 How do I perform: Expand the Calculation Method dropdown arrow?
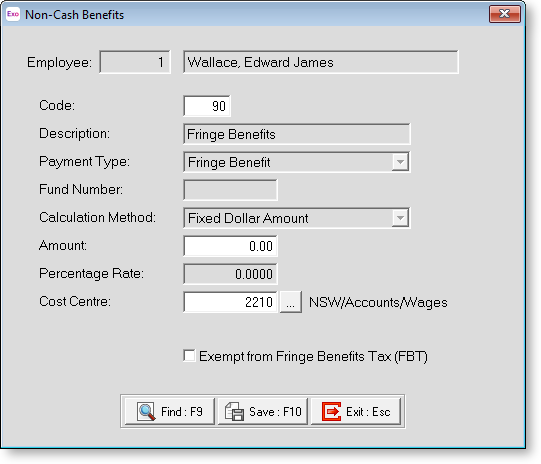click(400, 218)
